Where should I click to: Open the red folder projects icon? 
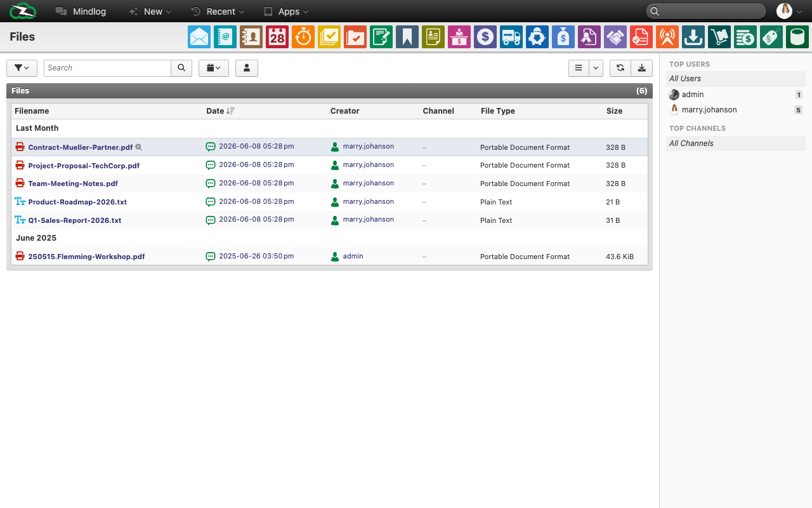(x=355, y=37)
